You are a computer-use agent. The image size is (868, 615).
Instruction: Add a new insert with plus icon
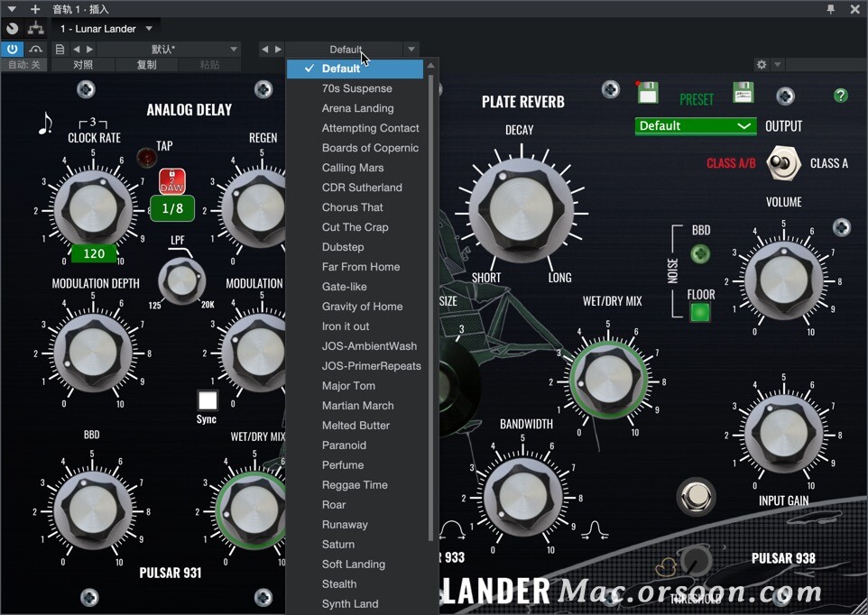click(35, 9)
